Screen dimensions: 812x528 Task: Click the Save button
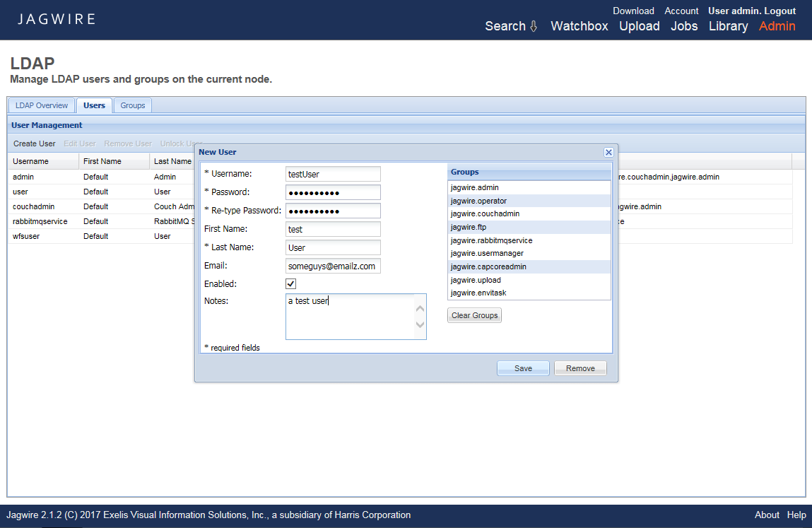click(523, 368)
